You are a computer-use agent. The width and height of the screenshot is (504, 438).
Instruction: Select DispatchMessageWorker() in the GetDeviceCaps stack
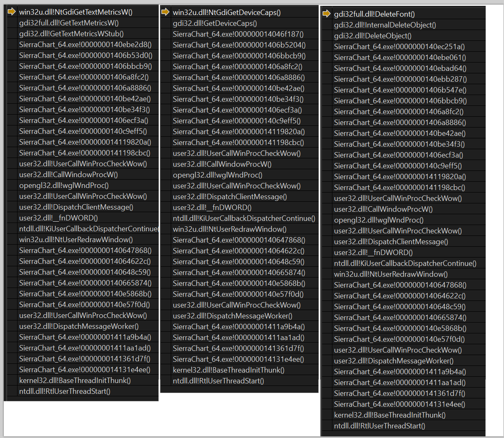click(x=232, y=316)
